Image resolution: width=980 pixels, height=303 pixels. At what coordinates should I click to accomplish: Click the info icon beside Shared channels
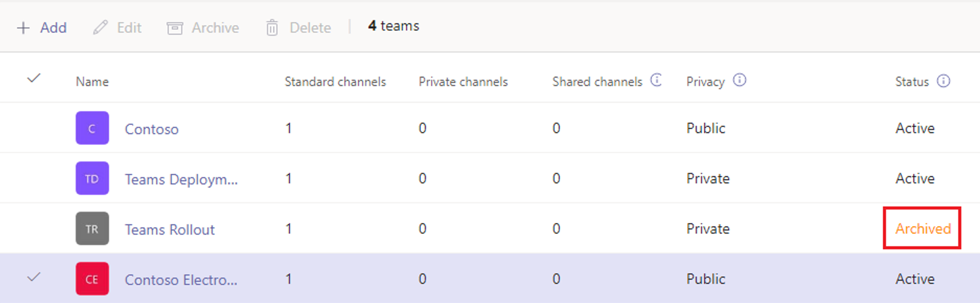click(x=656, y=80)
